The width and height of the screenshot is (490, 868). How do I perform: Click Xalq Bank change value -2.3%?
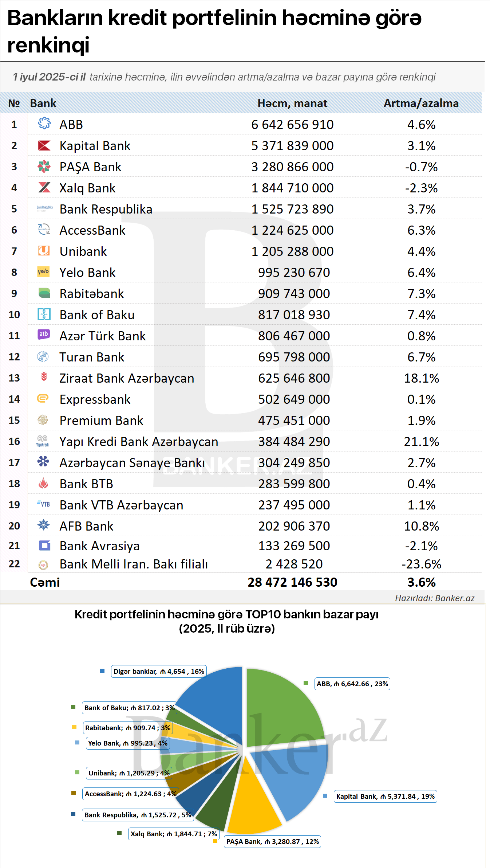pos(421,188)
